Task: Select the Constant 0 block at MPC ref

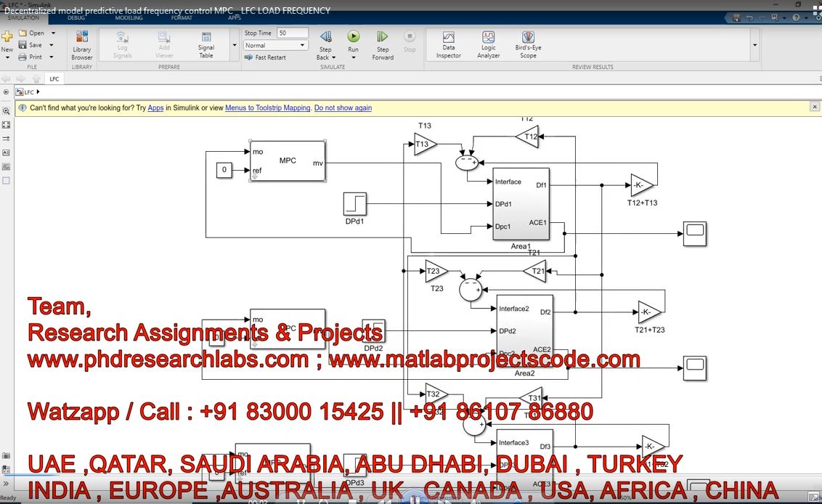Action: pos(224,170)
